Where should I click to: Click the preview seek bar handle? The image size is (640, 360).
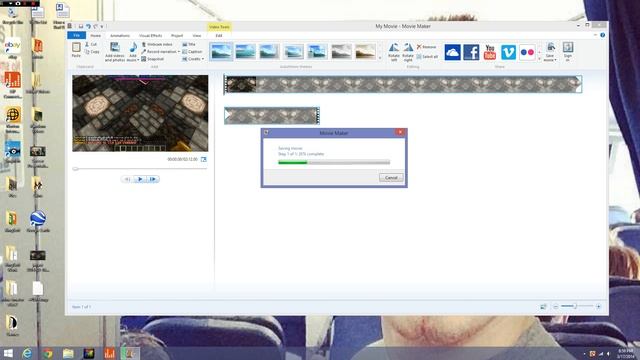click(75, 169)
